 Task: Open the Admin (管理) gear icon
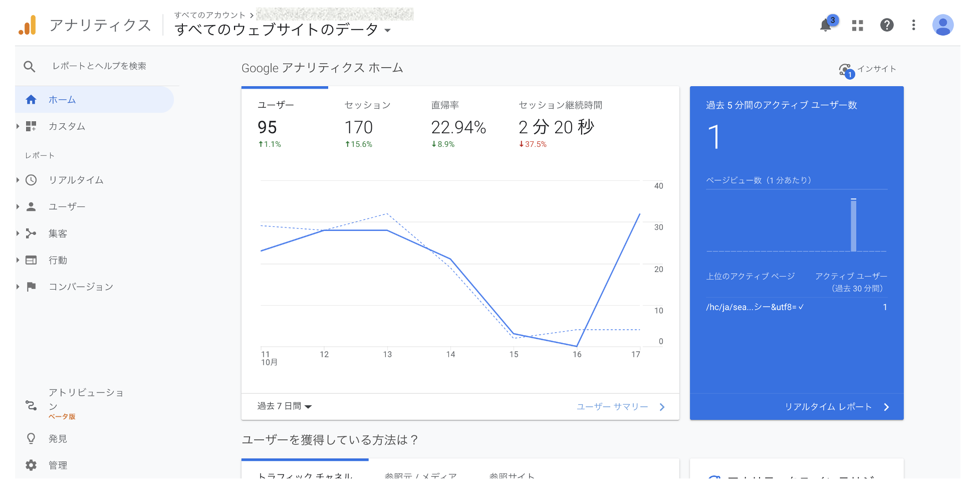tap(31, 465)
